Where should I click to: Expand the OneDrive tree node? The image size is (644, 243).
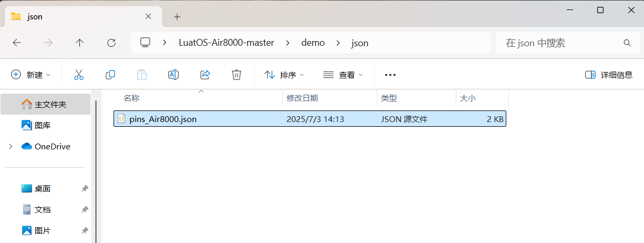[x=11, y=146]
